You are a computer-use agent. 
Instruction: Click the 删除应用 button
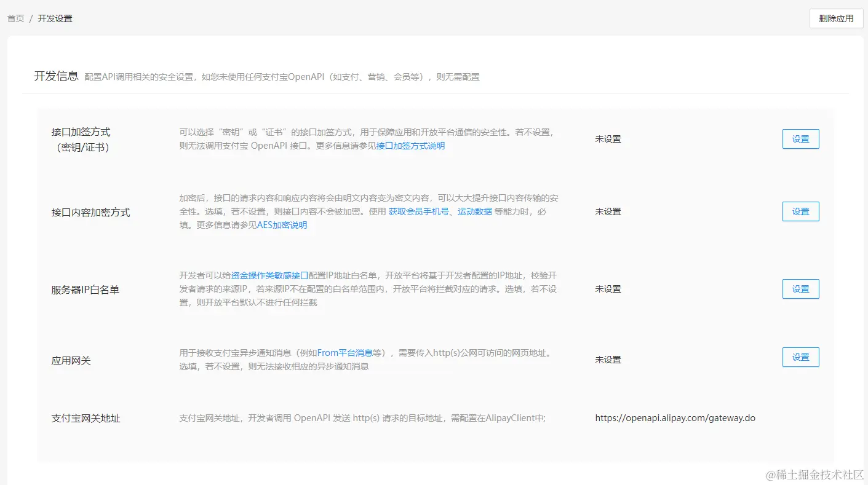pyautogui.click(x=836, y=18)
